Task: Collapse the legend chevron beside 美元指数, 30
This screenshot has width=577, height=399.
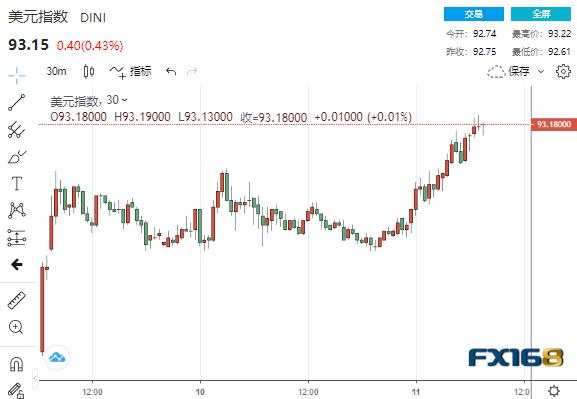Action: 124,100
